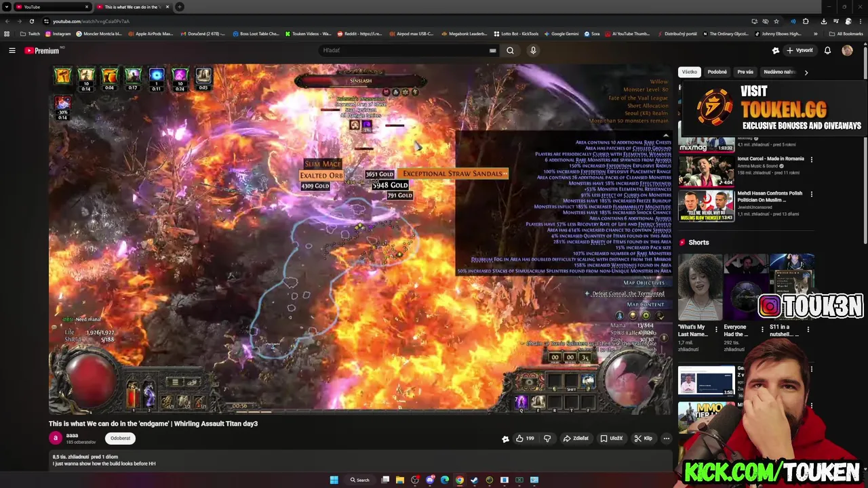Create a clip with the Klip button

coord(643,439)
